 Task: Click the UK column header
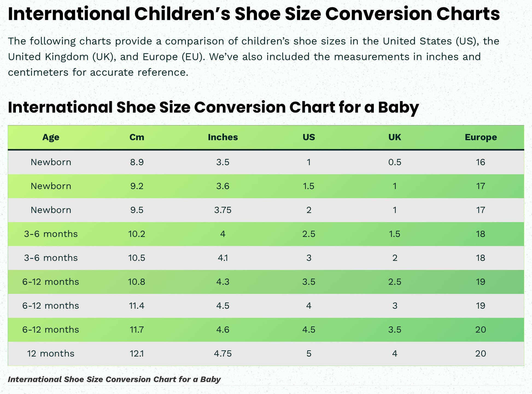tap(395, 137)
